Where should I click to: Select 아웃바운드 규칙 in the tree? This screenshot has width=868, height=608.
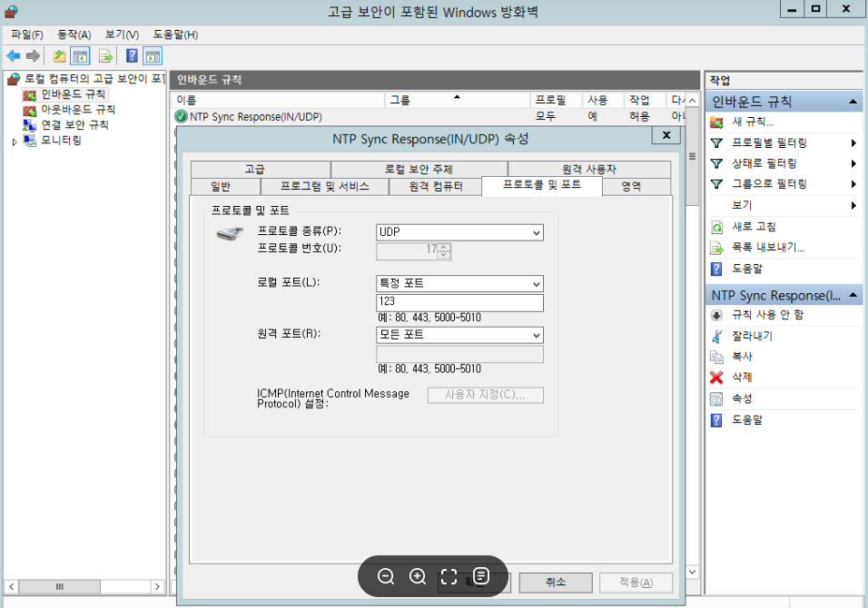click(x=77, y=110)
